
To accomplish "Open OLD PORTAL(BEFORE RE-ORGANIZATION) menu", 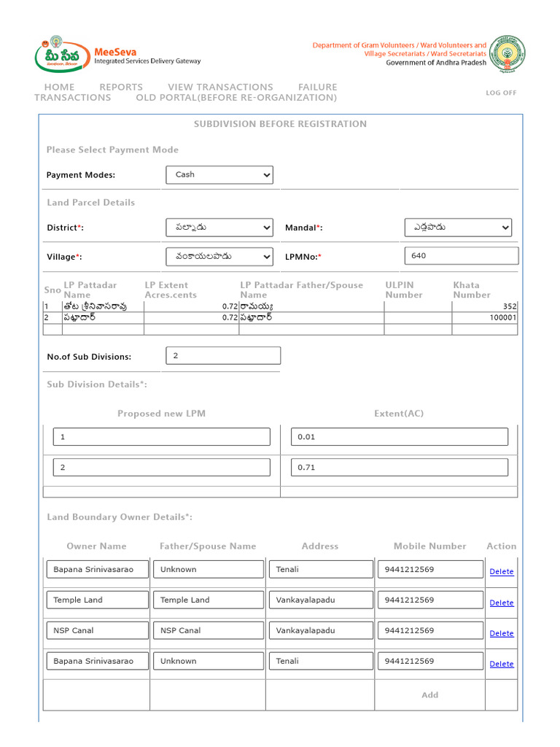I will click(236, 98).
